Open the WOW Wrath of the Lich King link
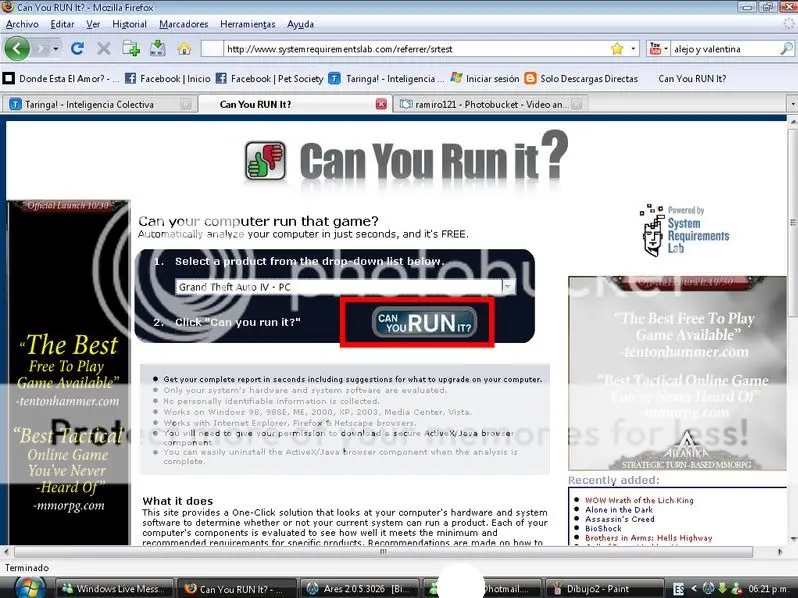The width and height of the screenshot is (798, 598). coord(639,500)
